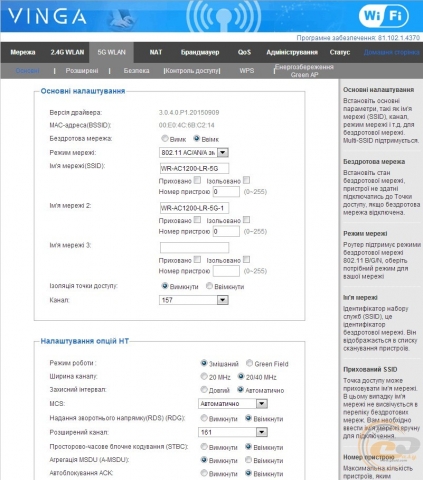
Task: Click the Бездротова мережа help heading
Action: [374, 162]
